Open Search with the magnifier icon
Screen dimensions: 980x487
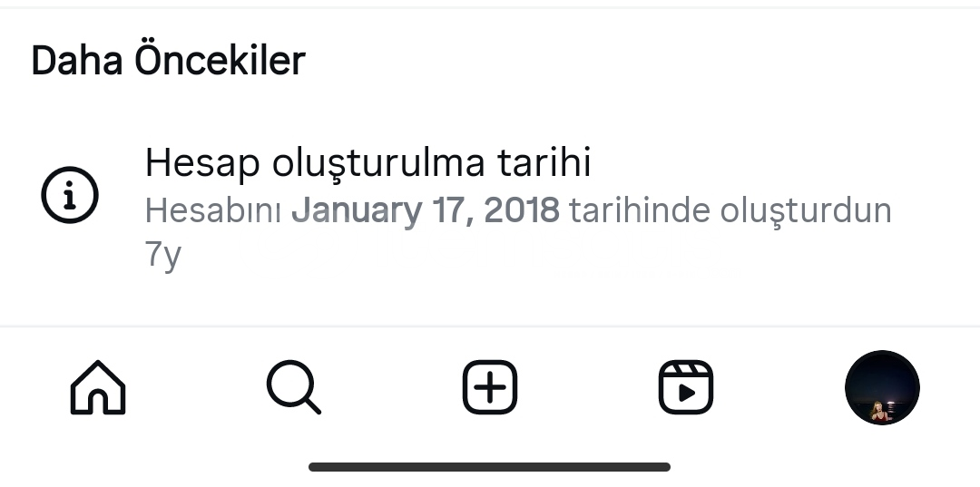[x=293, y=388]
